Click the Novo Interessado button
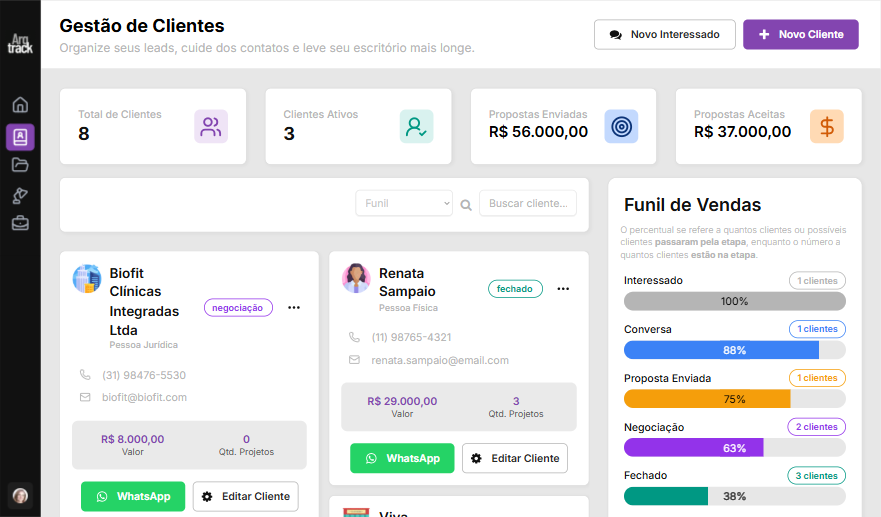881x517 pixels. [x=664, y=34]
